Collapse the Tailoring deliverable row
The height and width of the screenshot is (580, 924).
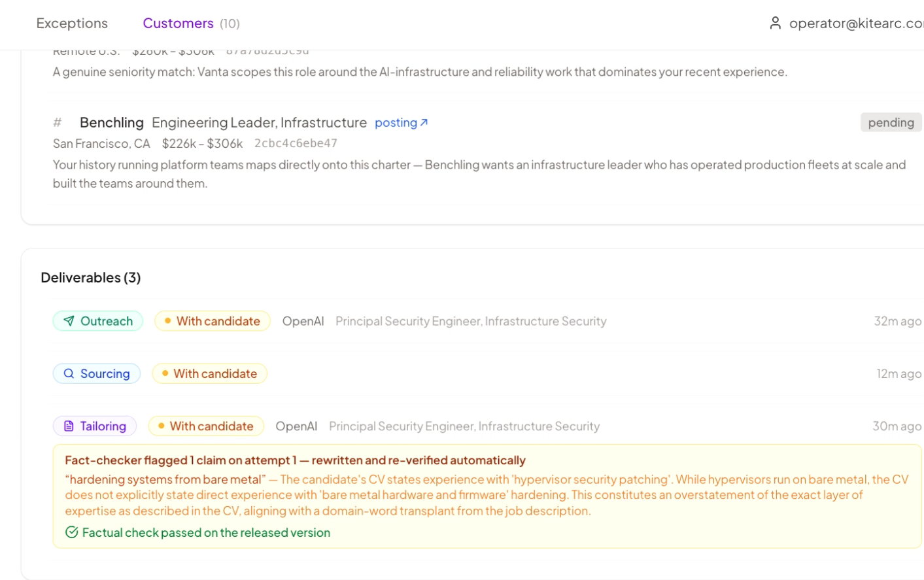[x=487, y=426]
